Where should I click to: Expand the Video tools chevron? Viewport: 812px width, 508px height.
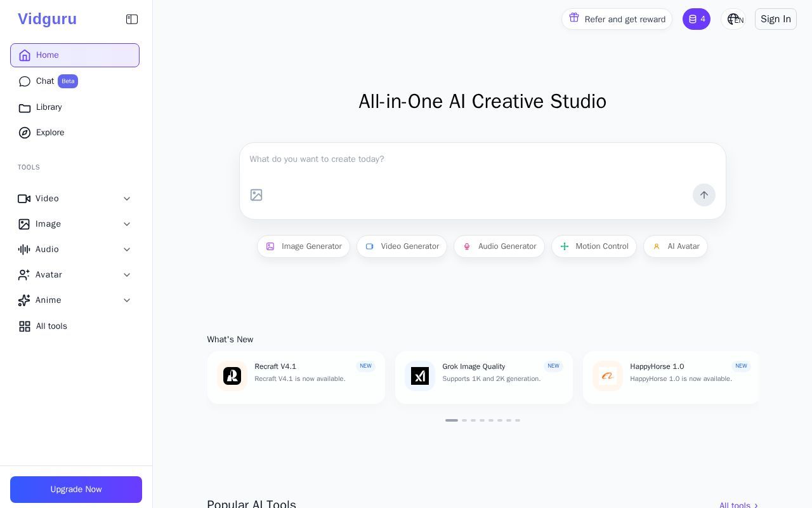coord(127,199)
